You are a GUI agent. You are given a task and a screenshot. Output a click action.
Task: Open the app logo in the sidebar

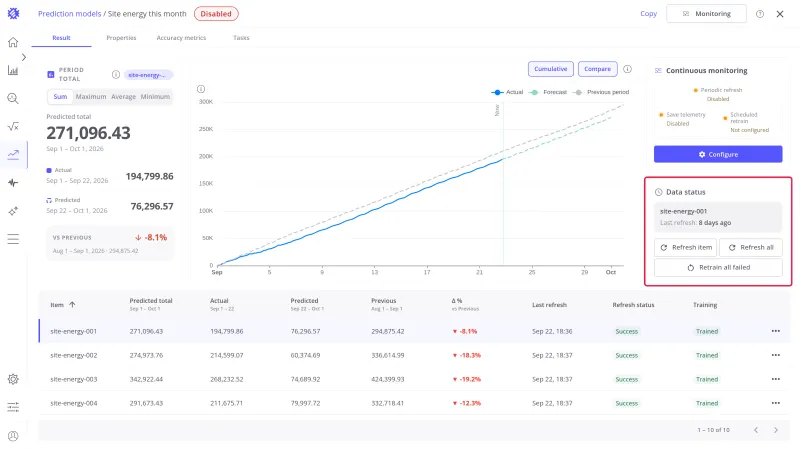pyautogui.click(x=13, y=14)
